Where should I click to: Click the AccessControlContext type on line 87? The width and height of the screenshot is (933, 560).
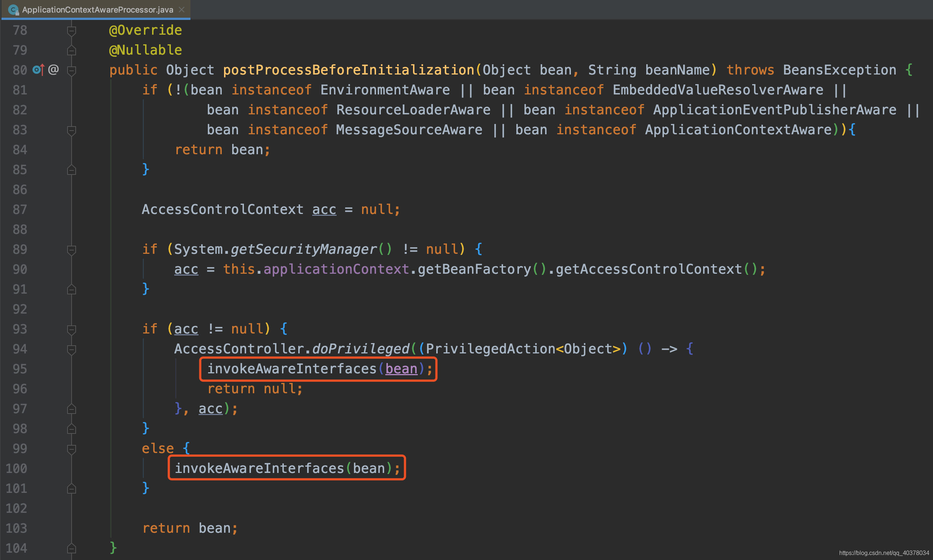[223, 210]
